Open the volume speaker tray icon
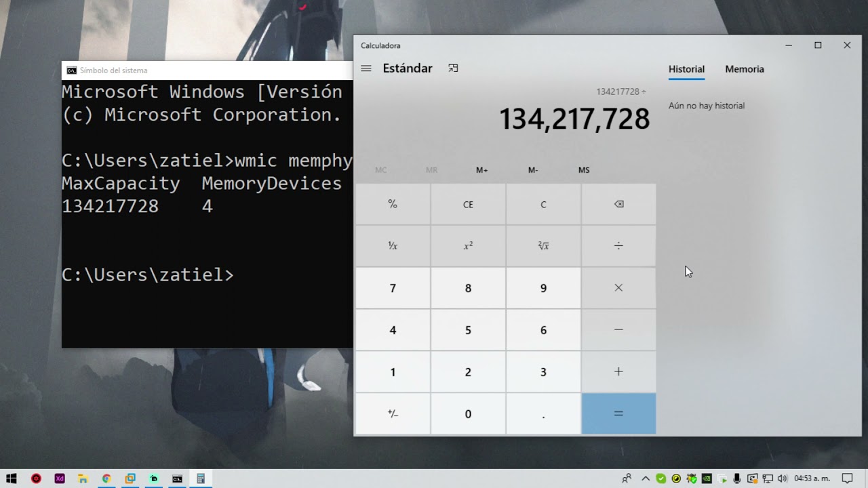This screenshot has height=488, width=868. 783,479
